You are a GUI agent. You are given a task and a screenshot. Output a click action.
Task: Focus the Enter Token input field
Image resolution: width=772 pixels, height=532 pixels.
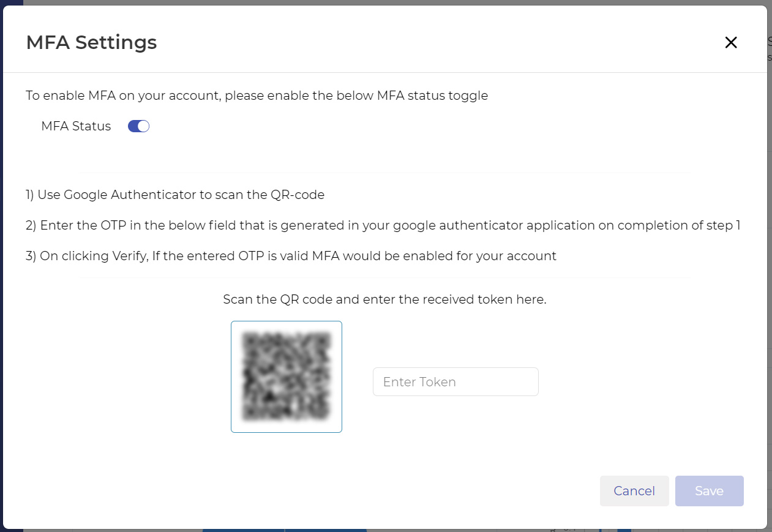(x=455, y=382)
